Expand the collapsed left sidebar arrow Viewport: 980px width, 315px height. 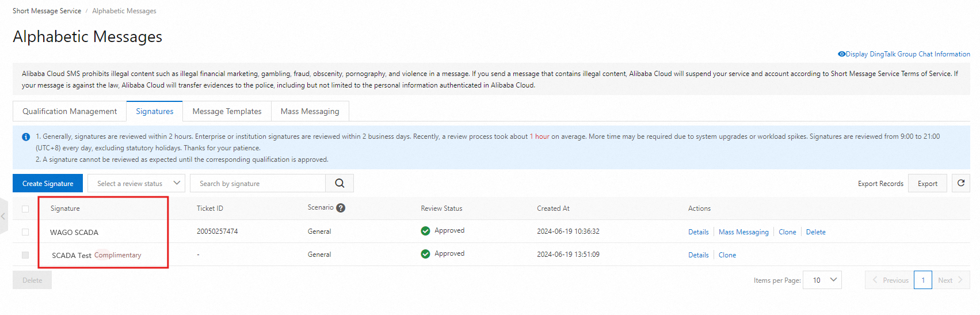3,216
